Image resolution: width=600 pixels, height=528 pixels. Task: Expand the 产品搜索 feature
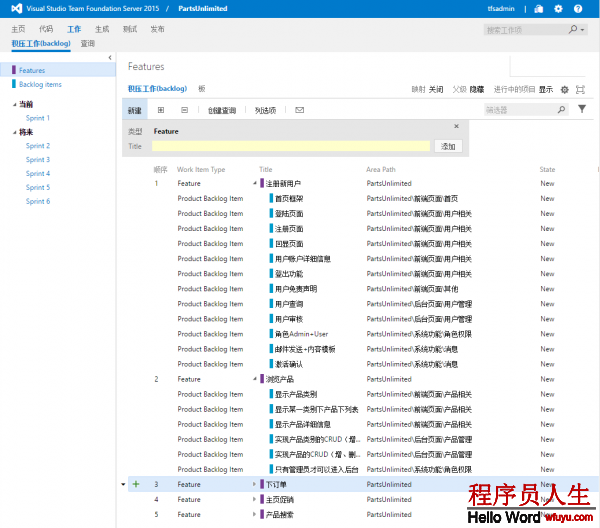coord(254,515)
